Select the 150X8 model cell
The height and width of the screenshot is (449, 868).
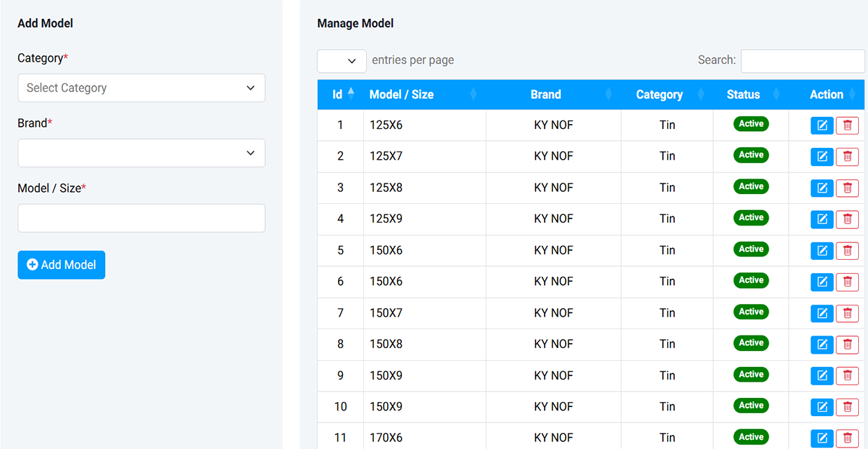424,344
